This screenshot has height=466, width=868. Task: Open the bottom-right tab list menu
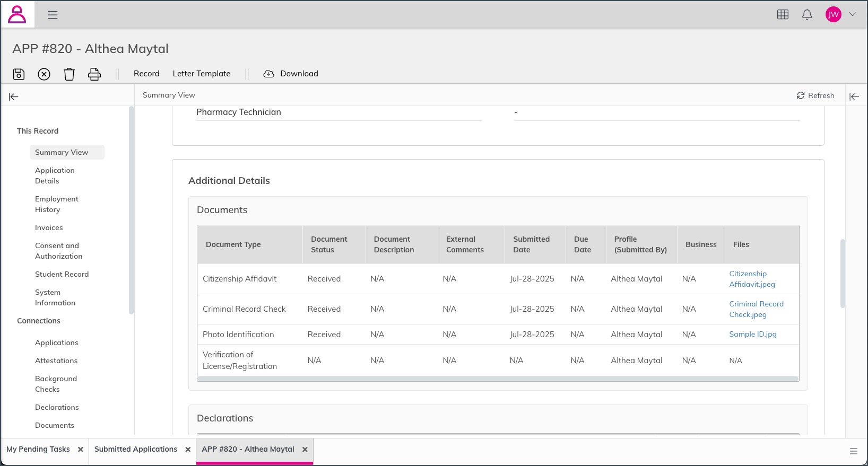(854, 451)
